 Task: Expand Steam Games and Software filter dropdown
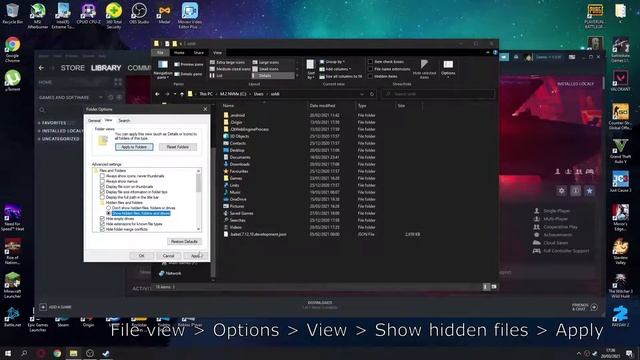tap(101, 98)
